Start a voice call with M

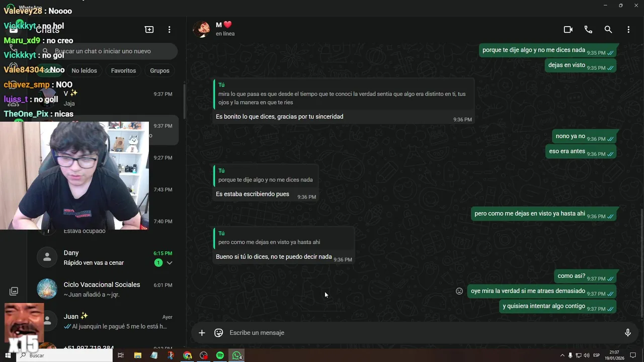[588, 30]
